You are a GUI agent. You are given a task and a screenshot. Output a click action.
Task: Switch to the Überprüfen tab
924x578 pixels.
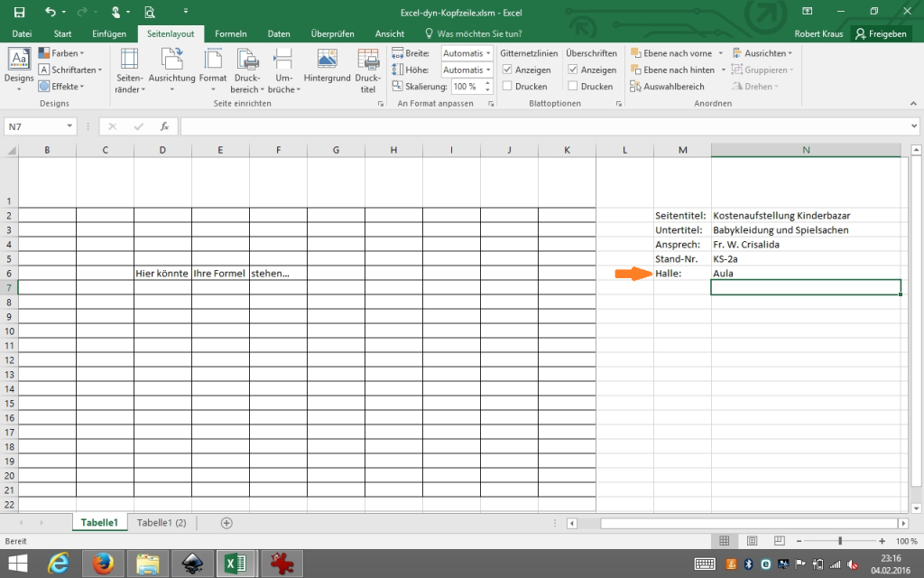tap(332, 33)
